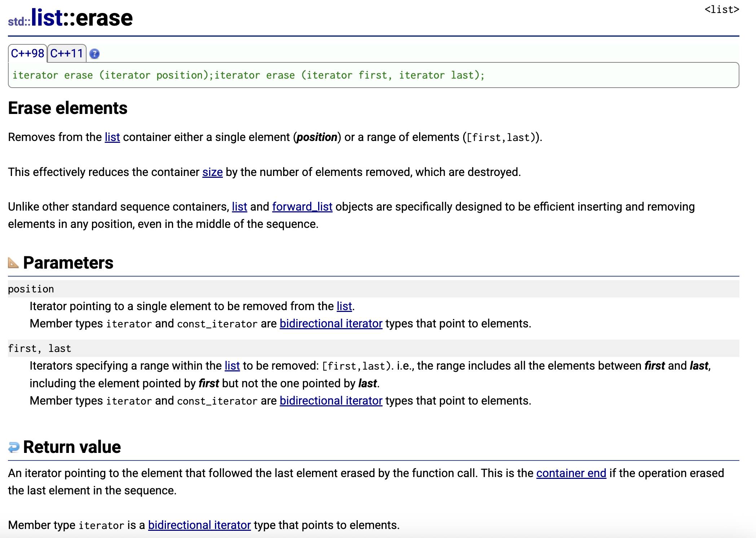
Task: Click the <list> header label at top right
Action: point(721,10)
